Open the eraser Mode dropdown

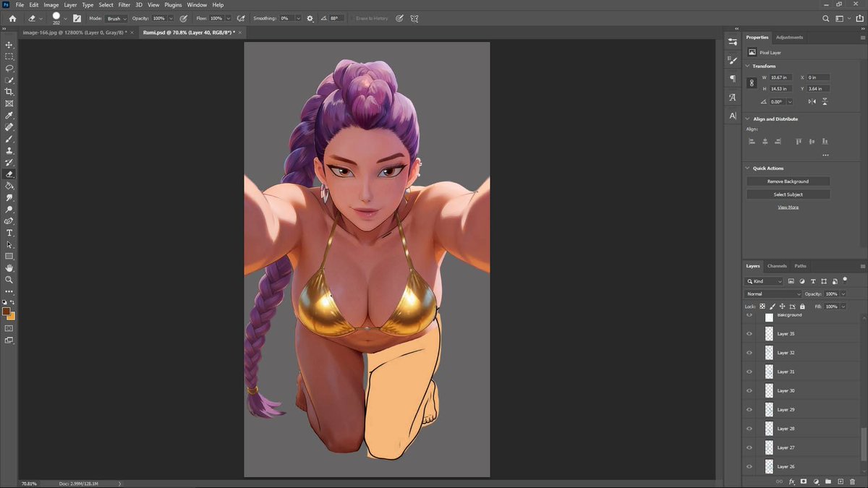[117, 18]
